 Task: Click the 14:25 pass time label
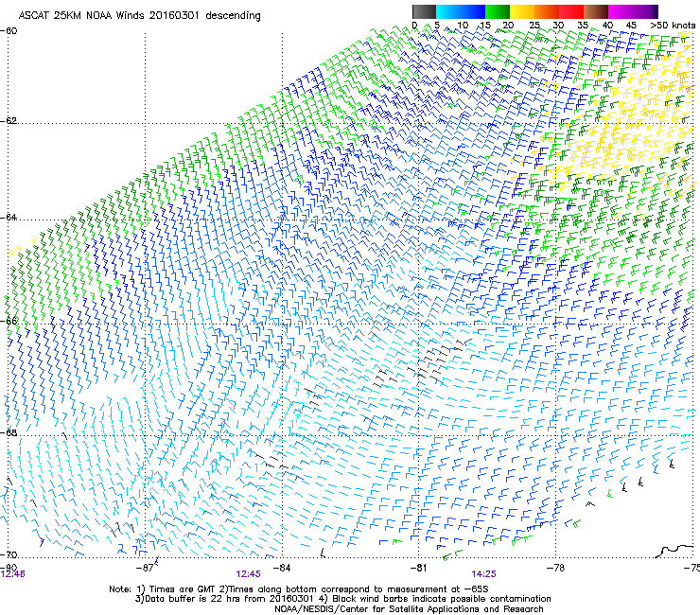click(483, 574)
